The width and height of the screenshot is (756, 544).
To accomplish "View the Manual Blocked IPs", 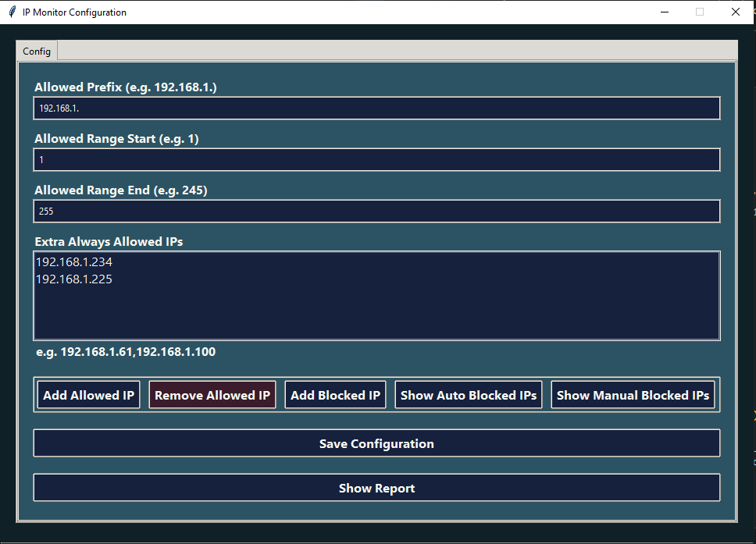I will 633,396.
